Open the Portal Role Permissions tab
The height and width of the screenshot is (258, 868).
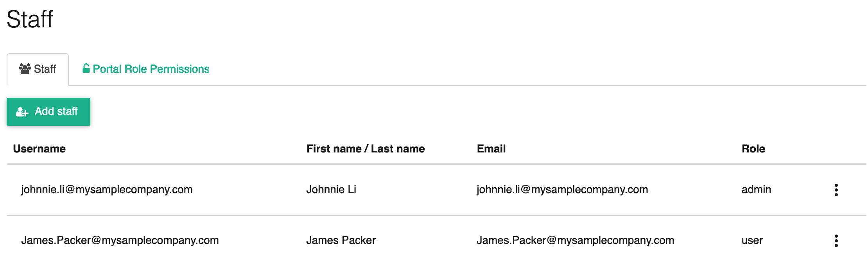(146, 69)
